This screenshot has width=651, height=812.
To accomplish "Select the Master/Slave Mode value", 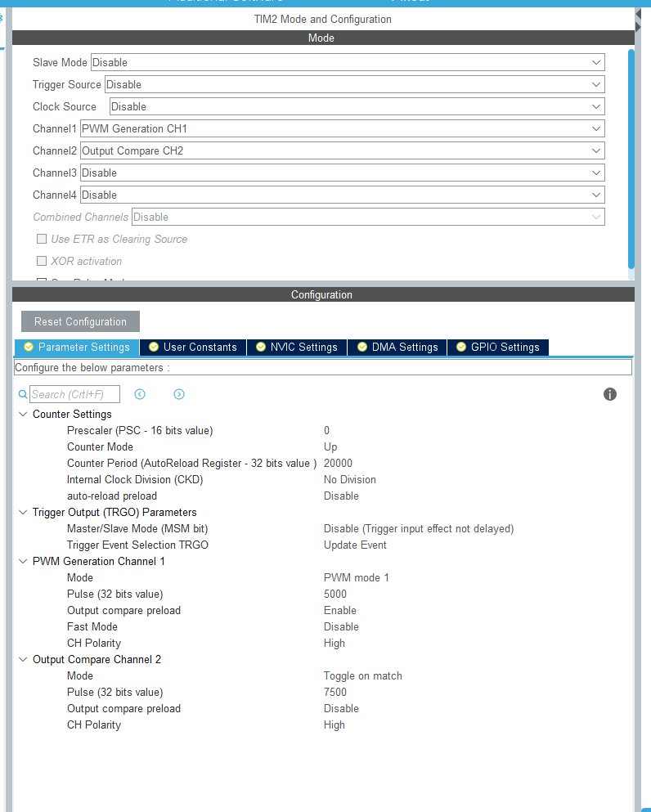I will [419, 528].
